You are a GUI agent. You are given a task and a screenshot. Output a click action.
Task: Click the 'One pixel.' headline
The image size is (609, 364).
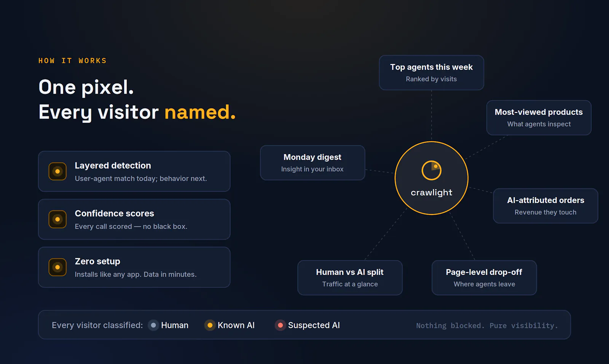tap(86, 87)
